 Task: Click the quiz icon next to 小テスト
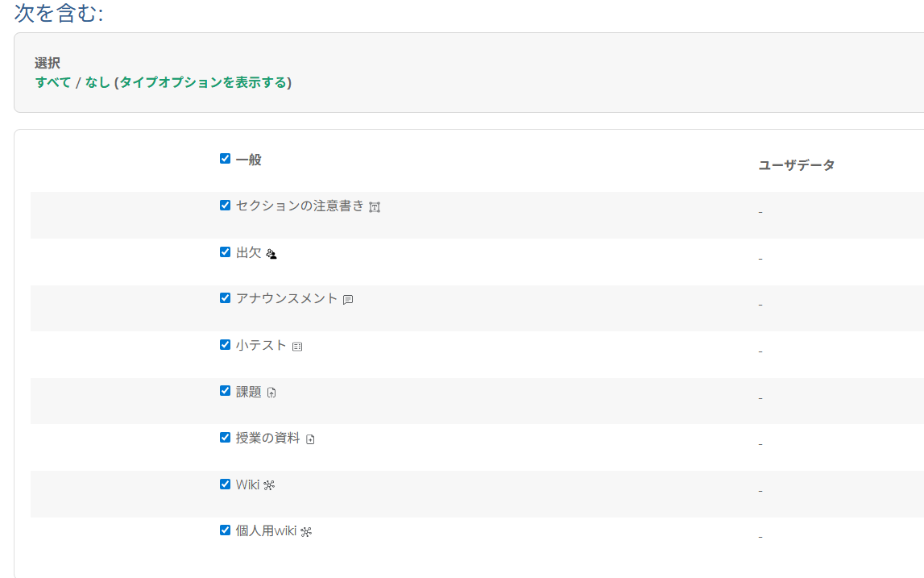pyautogui.click(x=297, y=347)
